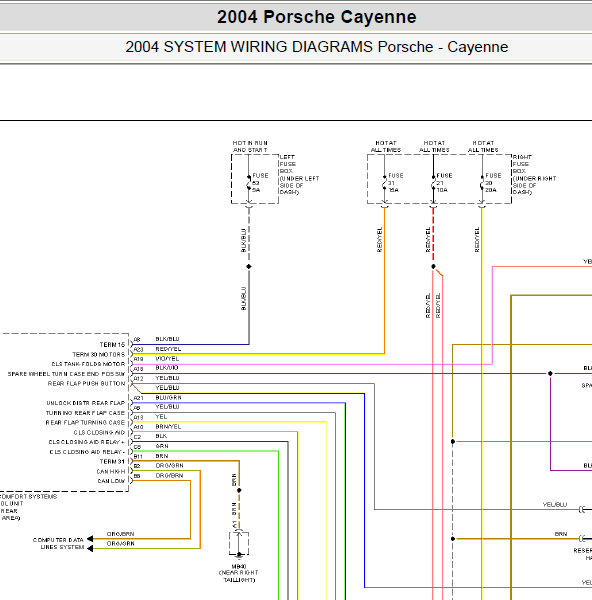Click pin B6 ORG/BRN wire label
592x600 pixels.
click(170, 476)
